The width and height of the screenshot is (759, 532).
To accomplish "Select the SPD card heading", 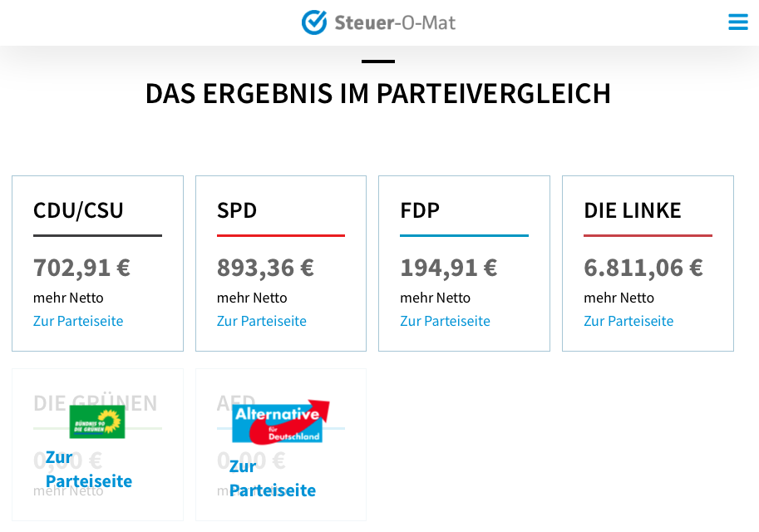I will coord(237,210).
